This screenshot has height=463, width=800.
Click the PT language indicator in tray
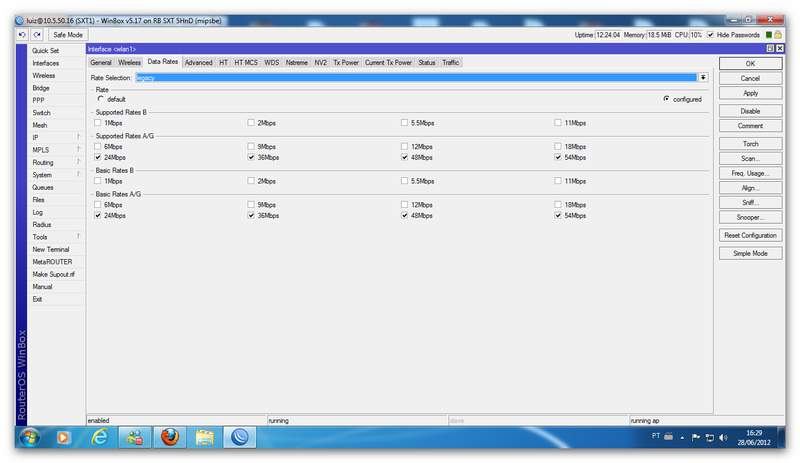[656, 436]
